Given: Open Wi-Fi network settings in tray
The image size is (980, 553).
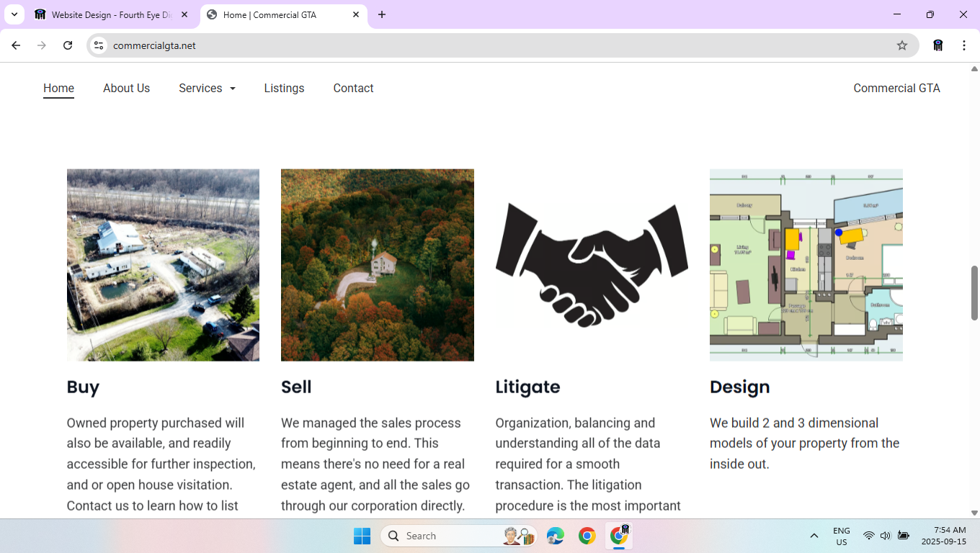Looking at the screenshot, I should (x=869, y=536).
